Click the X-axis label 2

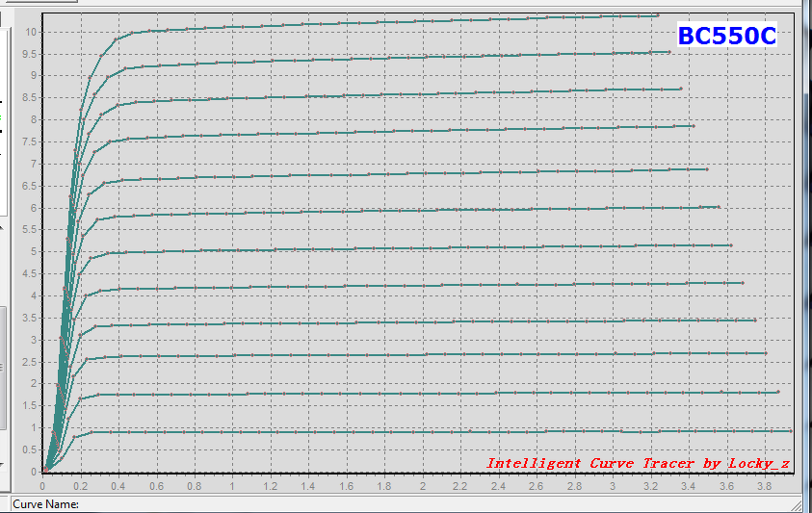tap(423, 486)
